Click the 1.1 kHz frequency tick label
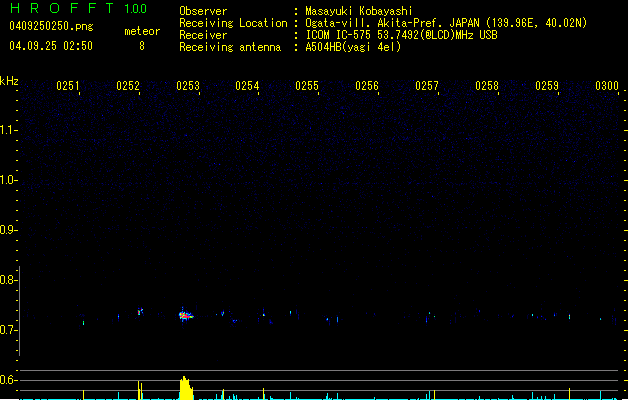This screenshot has width=629, height=400. click(x=8, y=130)
